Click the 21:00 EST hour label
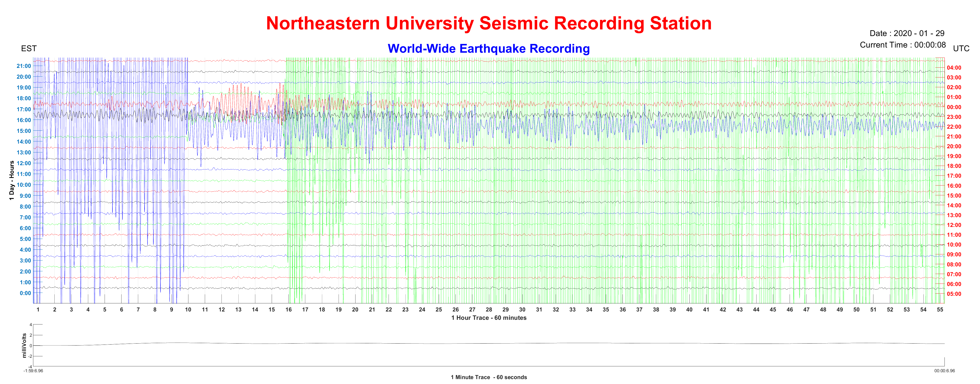Viewport: 980px width, 384px height. (24, 66)
